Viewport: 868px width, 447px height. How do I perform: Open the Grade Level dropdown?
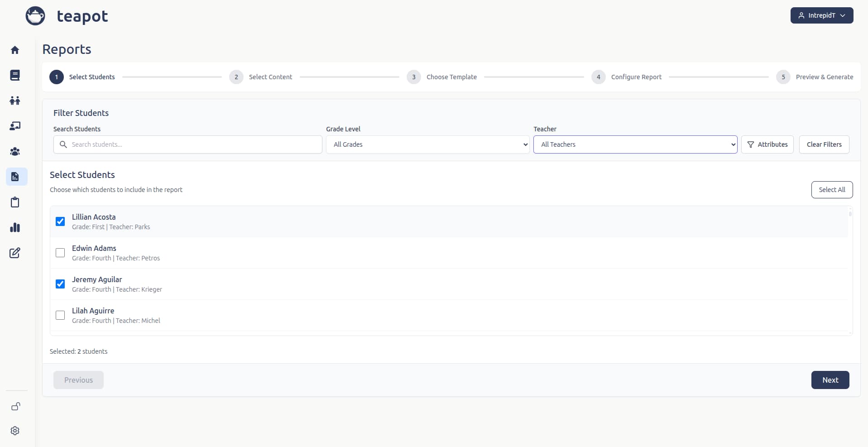tap(427, 144)
